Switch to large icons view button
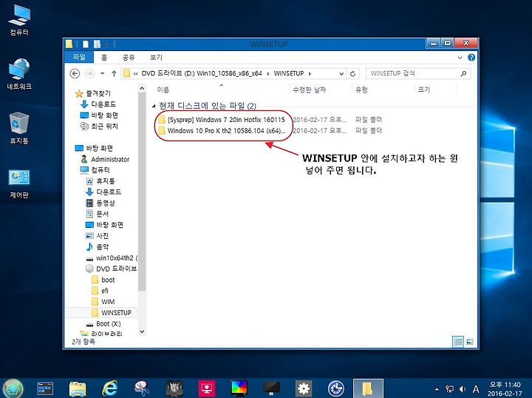Viewport: 532px width, 398px height. tap(470, 342)
